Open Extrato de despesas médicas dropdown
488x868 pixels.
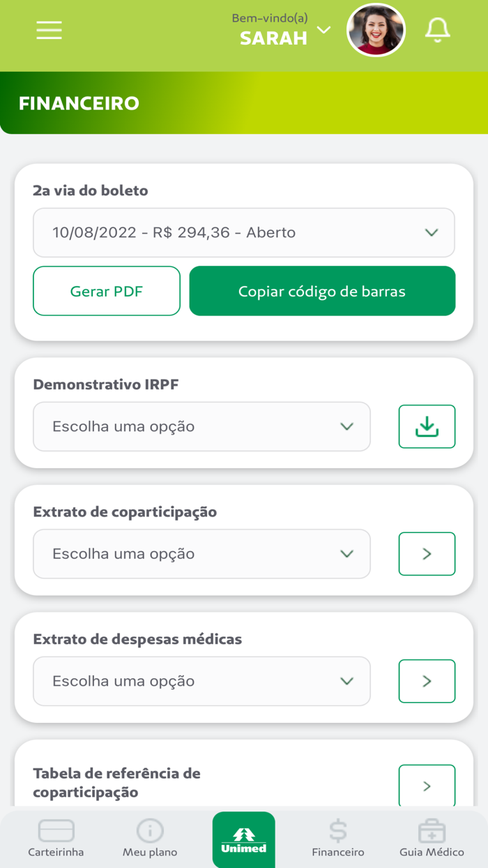click(201, 681)
